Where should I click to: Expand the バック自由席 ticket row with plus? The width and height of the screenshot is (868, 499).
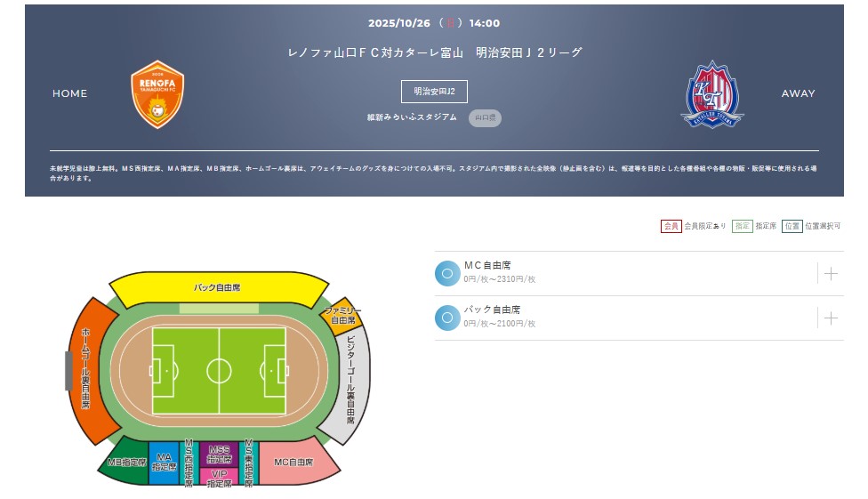831,318
